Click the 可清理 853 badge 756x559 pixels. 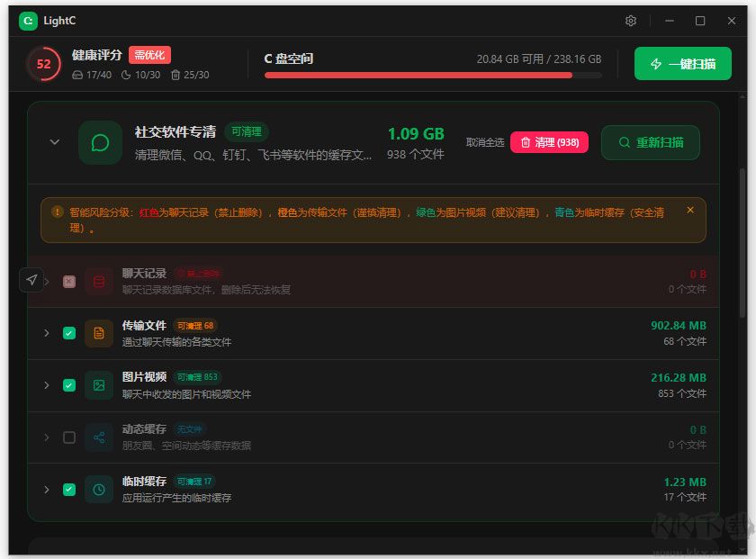point(197,377)
